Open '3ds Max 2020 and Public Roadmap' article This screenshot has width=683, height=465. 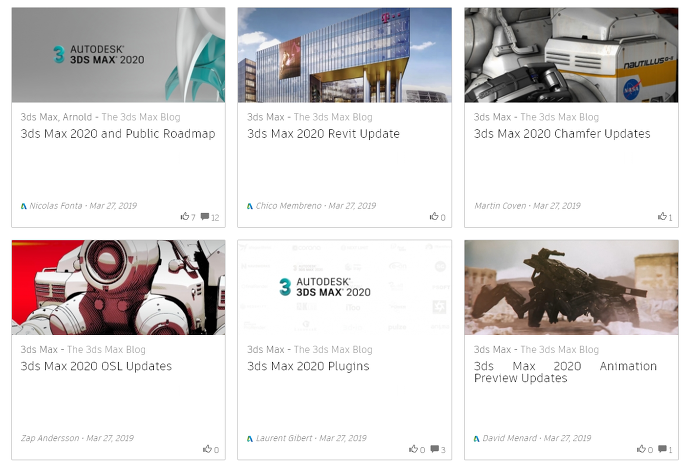118,134
